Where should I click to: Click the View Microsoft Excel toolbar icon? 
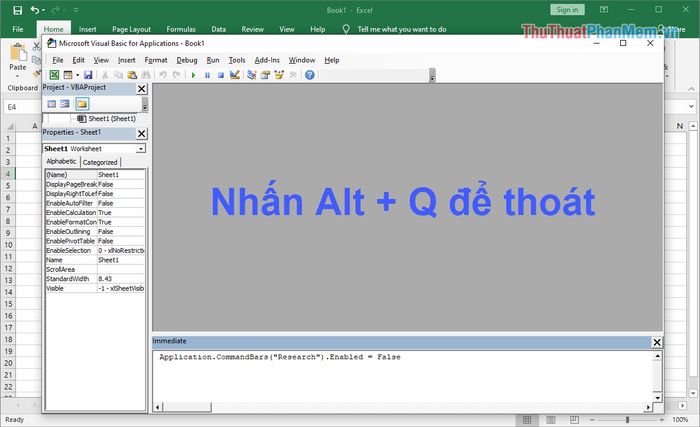(54, 75)
